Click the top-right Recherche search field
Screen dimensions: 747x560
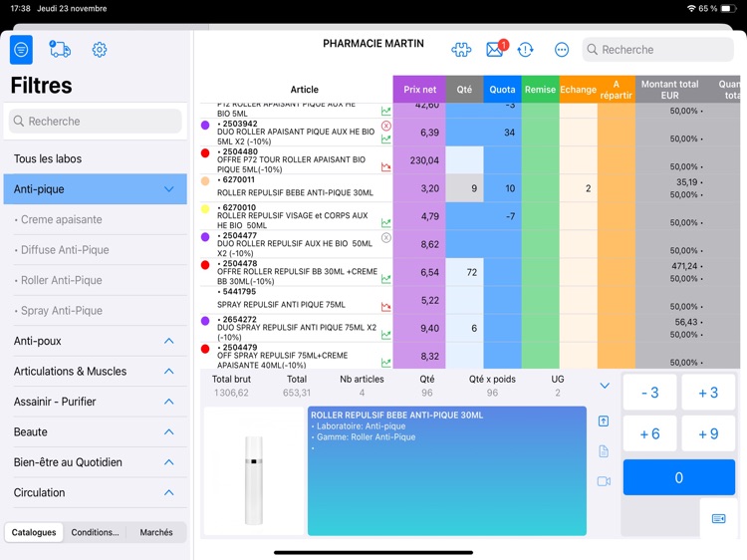tap(658, 50)
